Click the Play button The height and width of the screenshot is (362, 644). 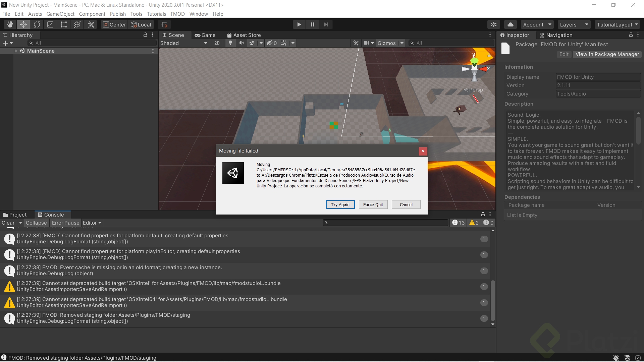(299, 24)
